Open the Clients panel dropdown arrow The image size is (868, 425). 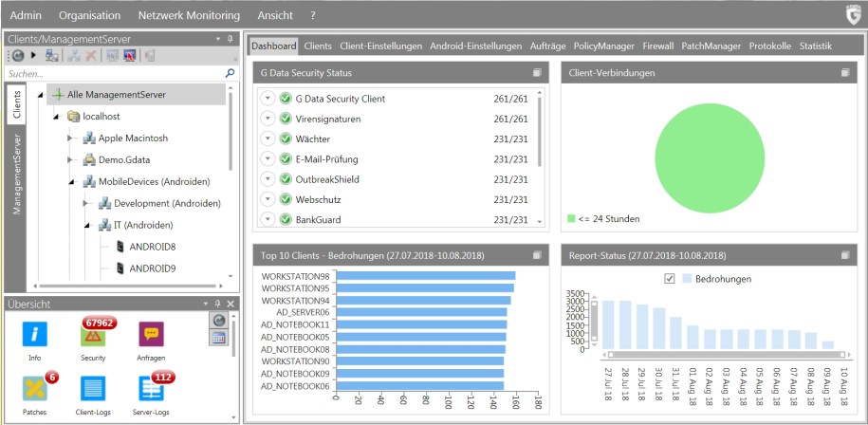(x=217, y=39)
